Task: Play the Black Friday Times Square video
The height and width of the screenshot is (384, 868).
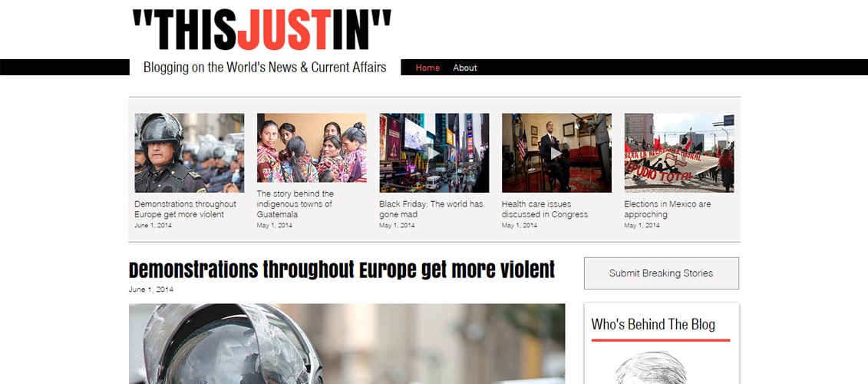Action: (x=434, y=153)
